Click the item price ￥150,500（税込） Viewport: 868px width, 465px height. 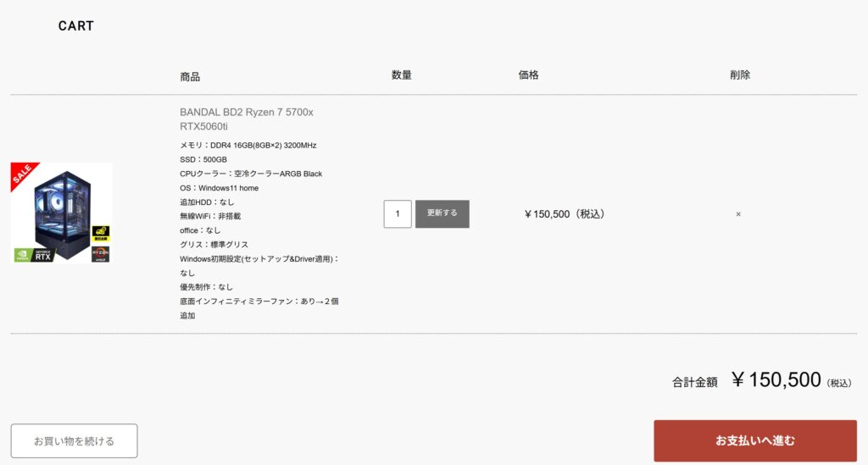(565, 214)
